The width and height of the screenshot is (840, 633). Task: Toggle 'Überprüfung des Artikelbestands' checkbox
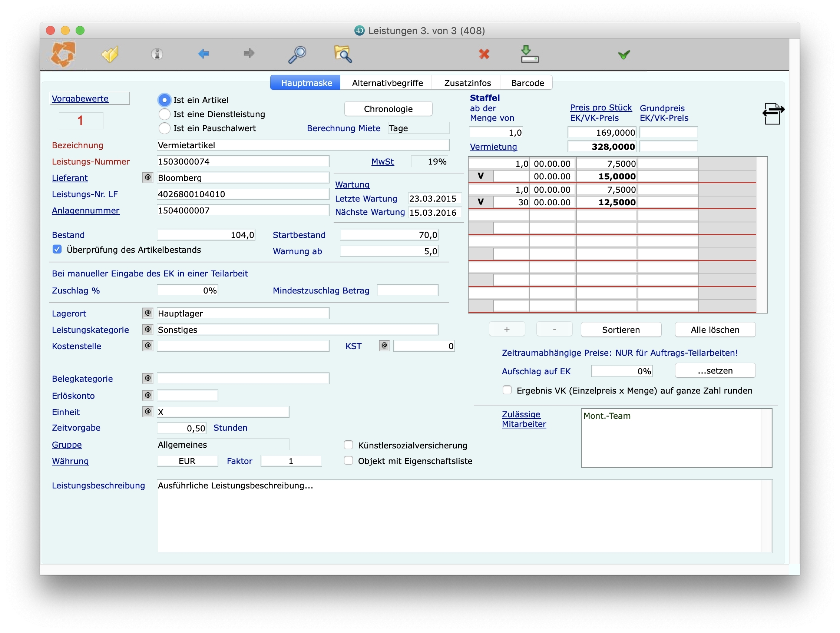57,249
